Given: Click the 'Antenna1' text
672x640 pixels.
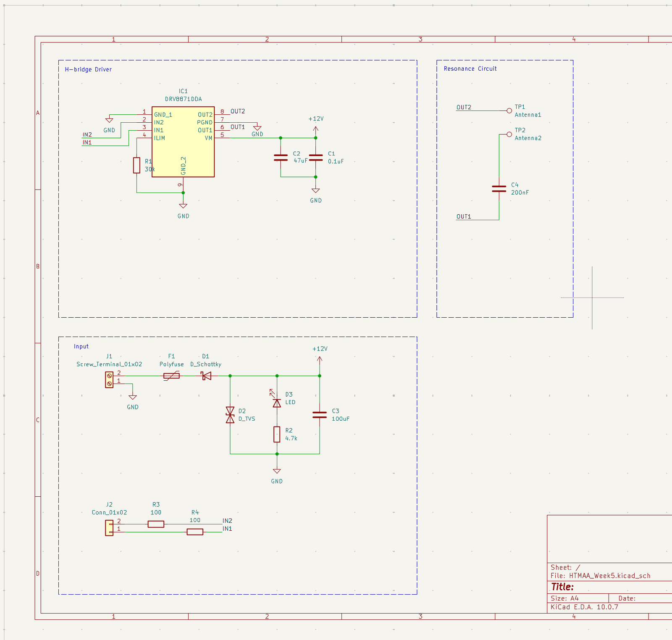Looking at the screenshot, I should pos(528,115).
